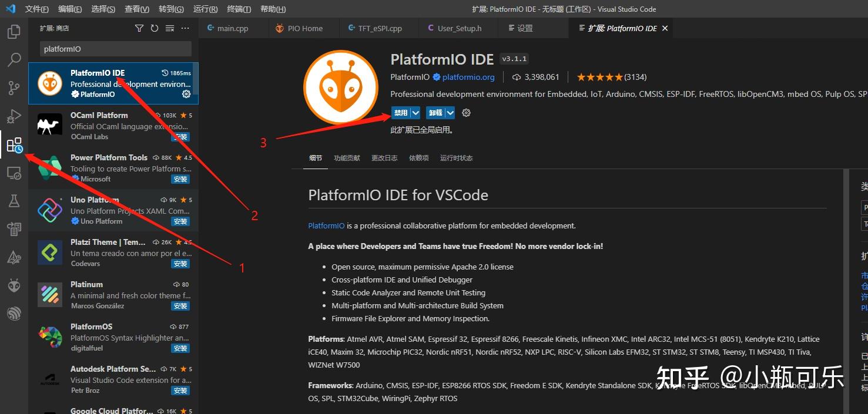Switch to the 更改日志 tab
This screenshot has height=414, width=868.
[384, 157]
